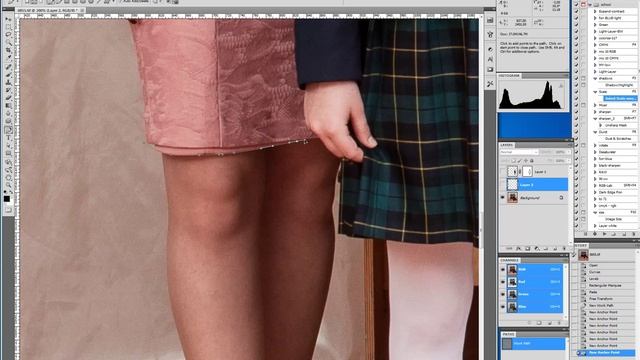This screenshot has height=360, width=640.
Task: Toggle visibility of the Red channel
Action: (503, 282)
